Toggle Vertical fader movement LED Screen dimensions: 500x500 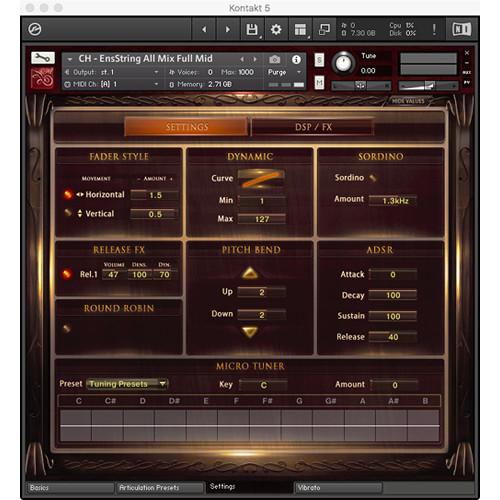(68, 213)
